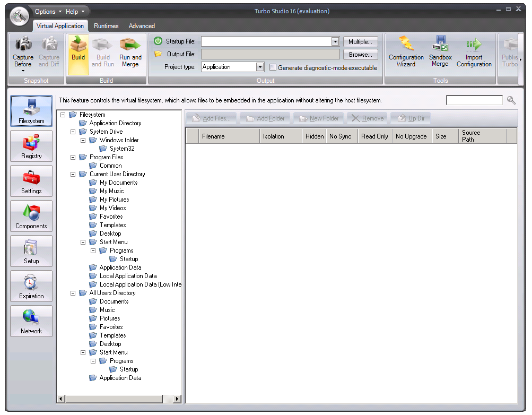The width and height of the screenshot is (532, 415).
Task: Select the Common folder under Program Files
Action: [x=111, y=166]
